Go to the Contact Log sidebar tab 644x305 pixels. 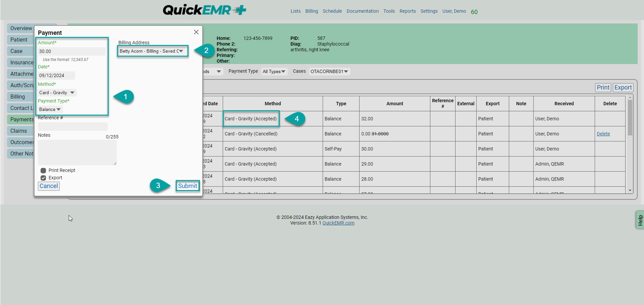(21, 108)
